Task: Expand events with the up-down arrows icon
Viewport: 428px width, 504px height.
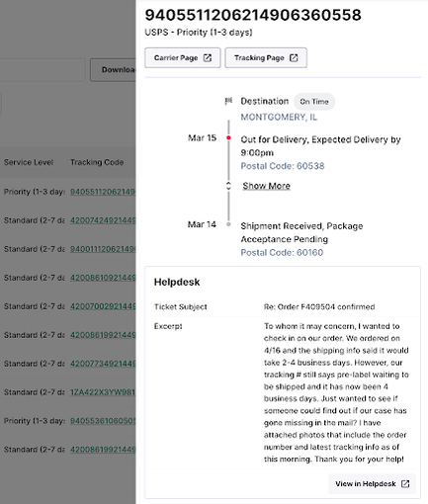Action: 228,186
